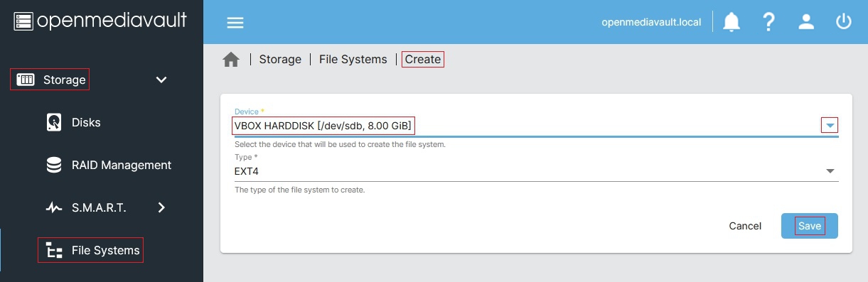Viewport: 868px width, 282px height.
Task: Select File Systems in the sidebar
Action: [91, 250]
